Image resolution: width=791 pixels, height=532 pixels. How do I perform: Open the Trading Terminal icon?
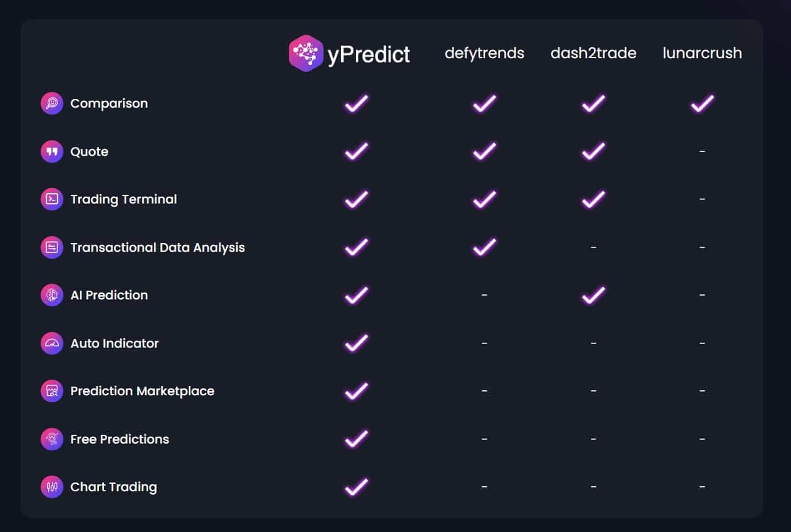click(52, 199)
